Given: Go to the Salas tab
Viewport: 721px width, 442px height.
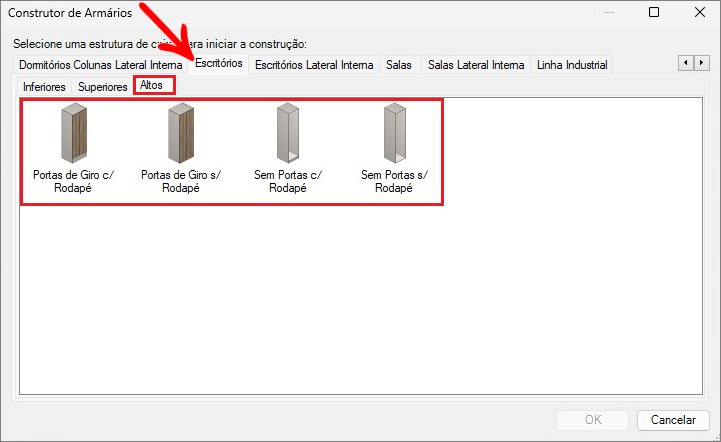Looking at the screenshot, I should pos(398,65).
